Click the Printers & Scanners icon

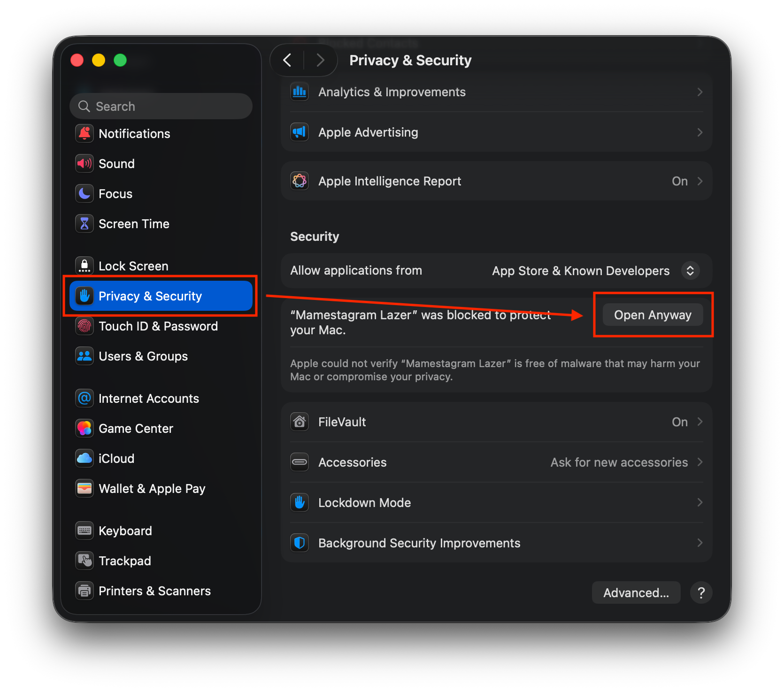tap(85, 591)
